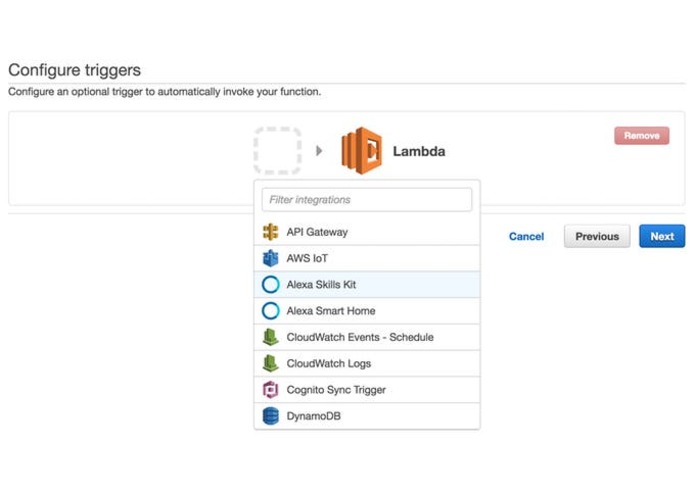Click the optional trigger description text

pos(164,92)
